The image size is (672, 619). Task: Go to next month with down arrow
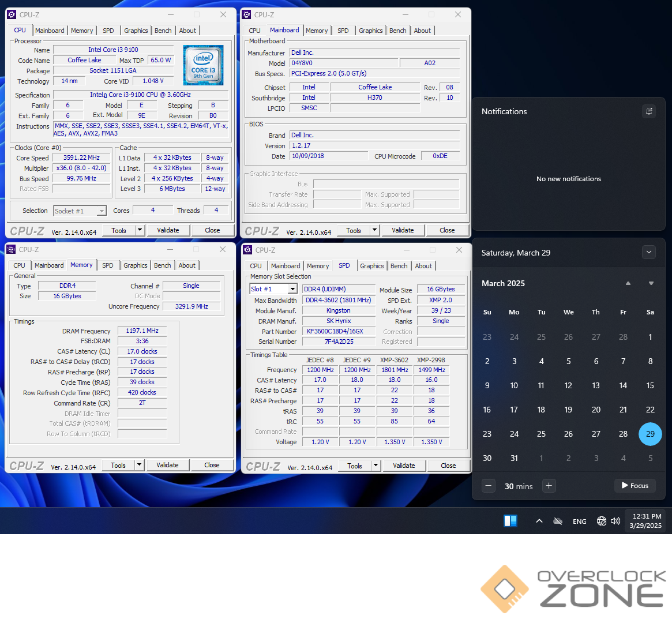pos(651,283)
